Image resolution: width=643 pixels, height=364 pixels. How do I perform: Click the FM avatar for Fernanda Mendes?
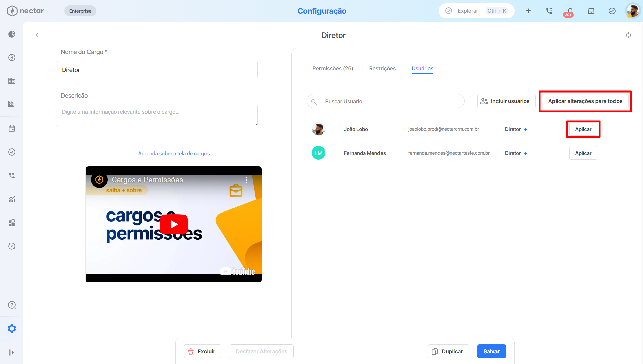pos(318,153)
